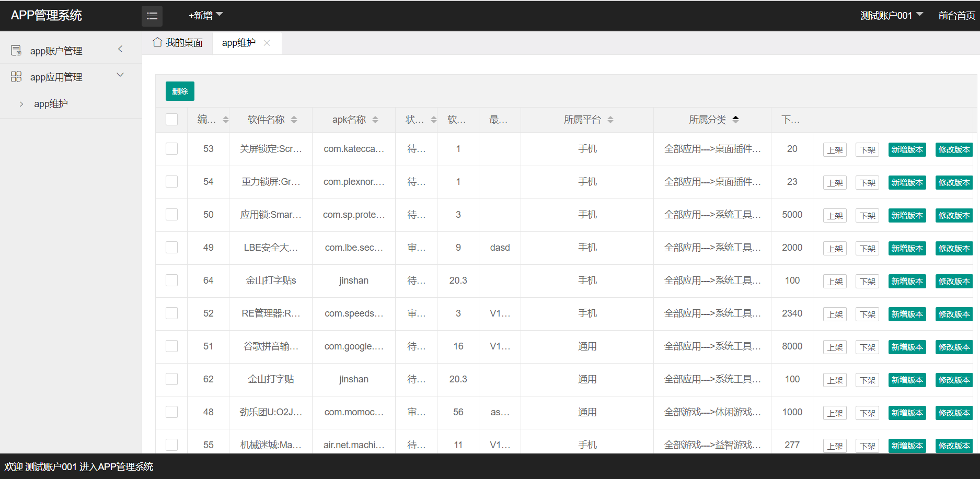Click the 全部游戏--->休闲游戏… category cell
This screenshot has width=980, height=479.
(712, 412)
